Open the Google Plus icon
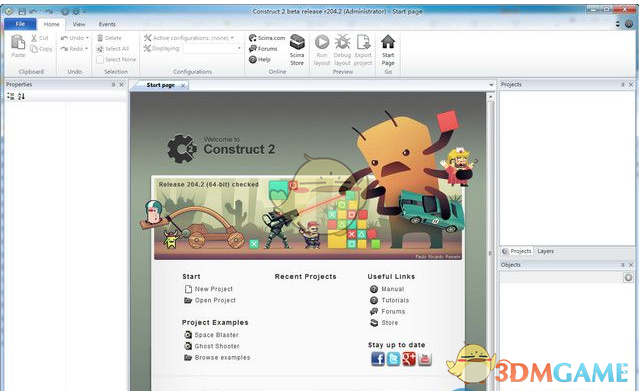The width and height of the screenshot is (639, 391). [x=409, y=359]
